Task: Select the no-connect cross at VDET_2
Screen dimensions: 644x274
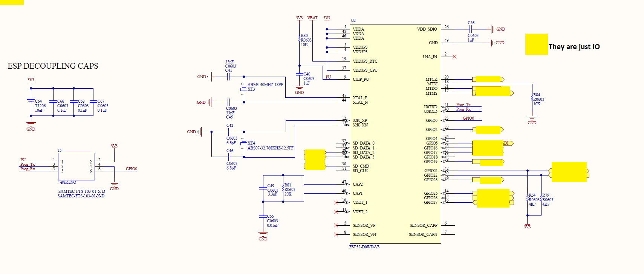Action: point(336,212)
